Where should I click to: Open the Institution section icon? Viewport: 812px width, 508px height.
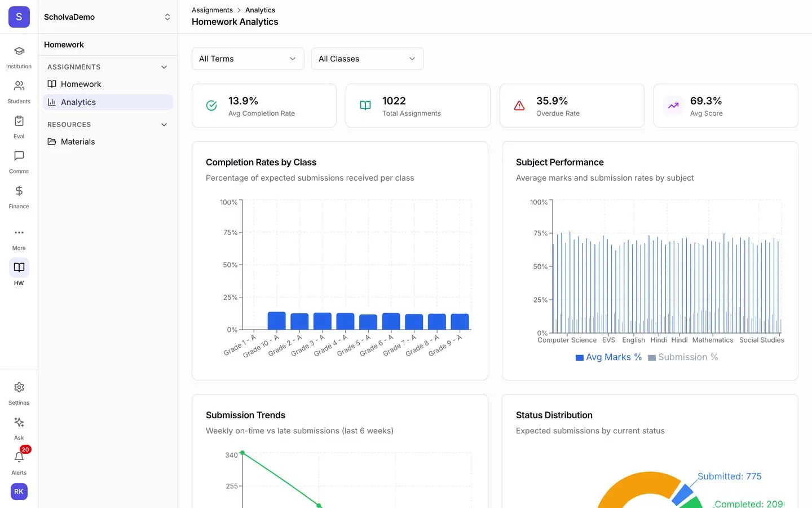pyautogui.click(x=19, y=51)
